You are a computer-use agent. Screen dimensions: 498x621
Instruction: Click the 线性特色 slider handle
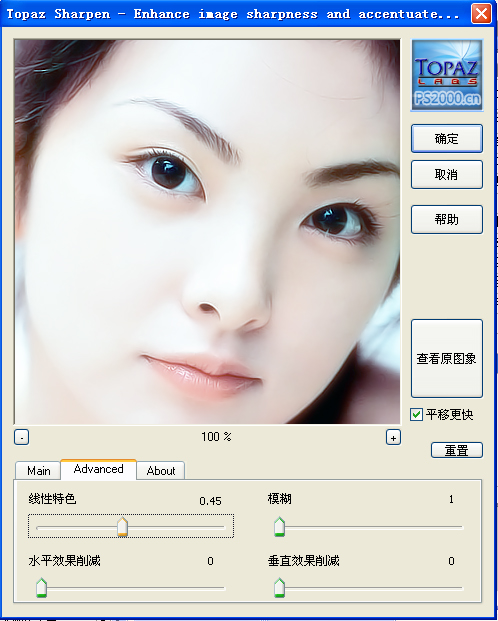122,527
